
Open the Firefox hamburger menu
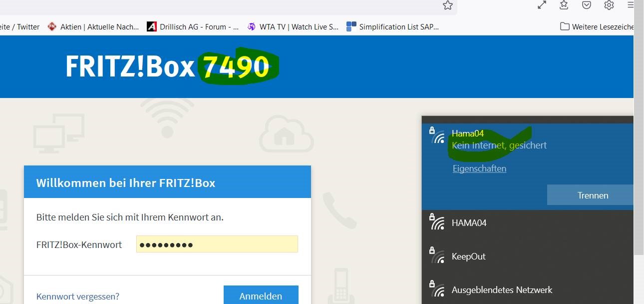(631, 5)
